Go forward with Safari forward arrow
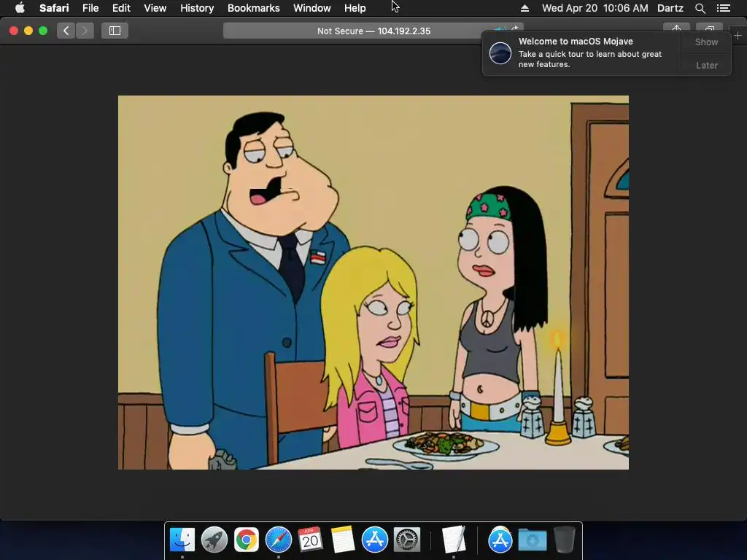This screenshot has width=747, height=560. click(85, 31)
